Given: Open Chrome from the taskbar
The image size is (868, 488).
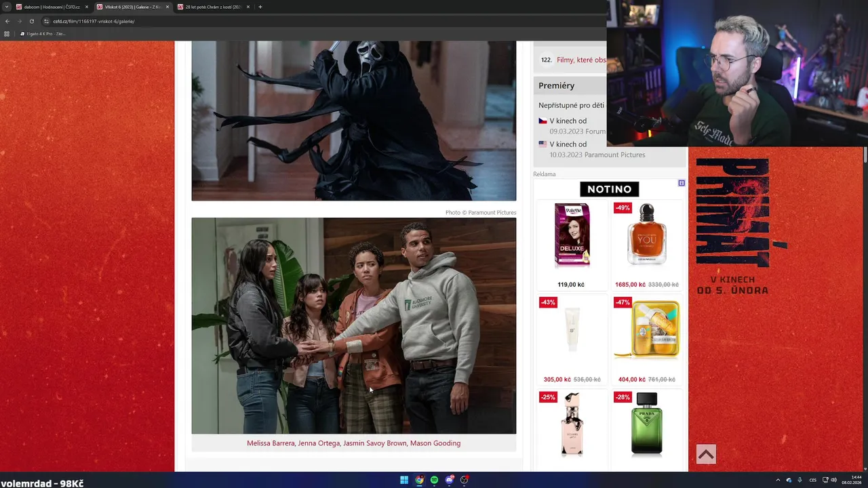Looking at the screenshot, I should [x=420, y=480].
